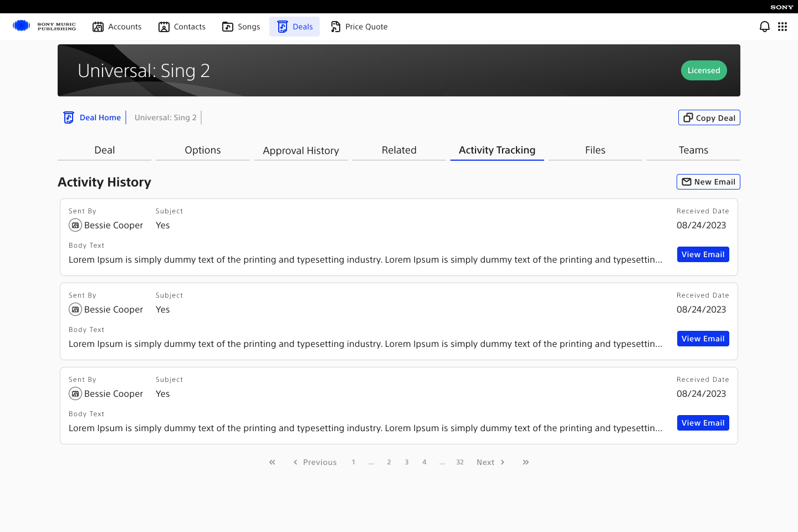Image resolution: width=798 pixels, height=532 pixels.
Task: Click the Universal: Sing 2 banner title
Action: coord(144,70)
